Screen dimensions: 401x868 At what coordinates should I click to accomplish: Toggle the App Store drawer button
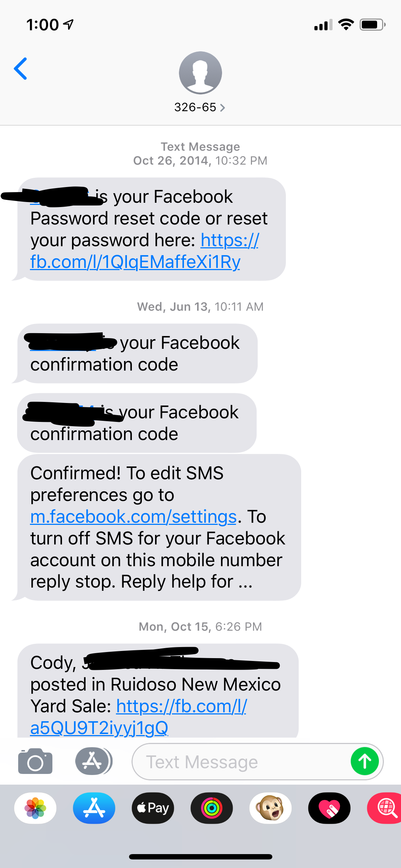(93, 761)
